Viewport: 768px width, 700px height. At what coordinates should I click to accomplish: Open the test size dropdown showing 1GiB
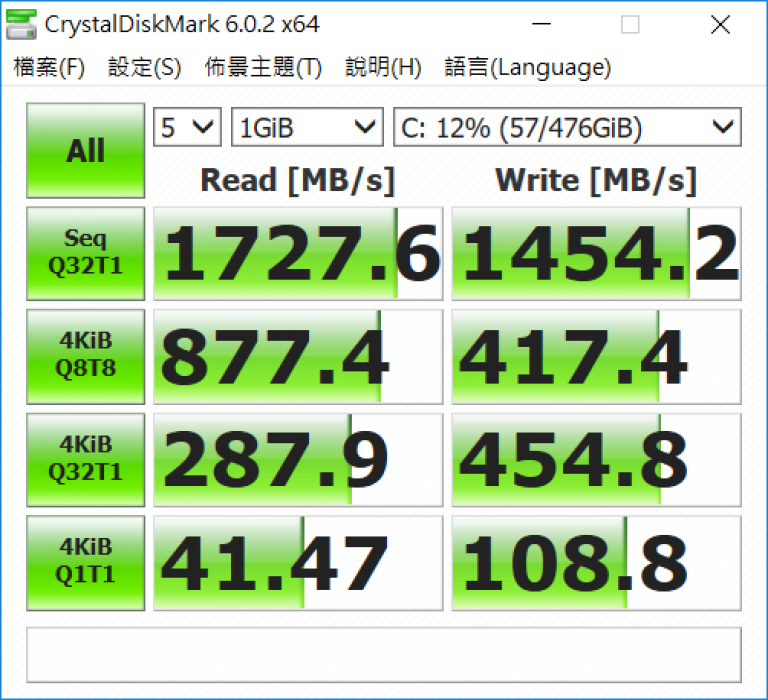click(x=307, y=127)
